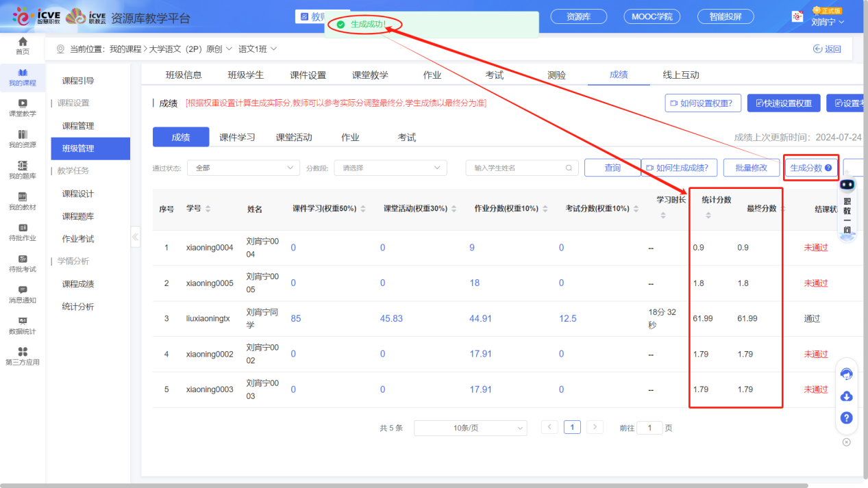The height and width of the screenshot is (488, 868).
Task: Expand the 分数段 dropdown labeled 请选择
Action: tap(390, 168)
